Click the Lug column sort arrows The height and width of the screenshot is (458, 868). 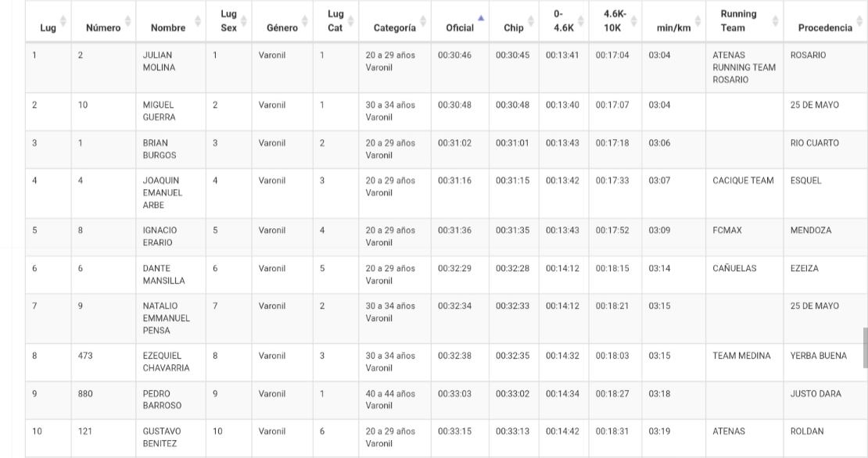[63, 21]
